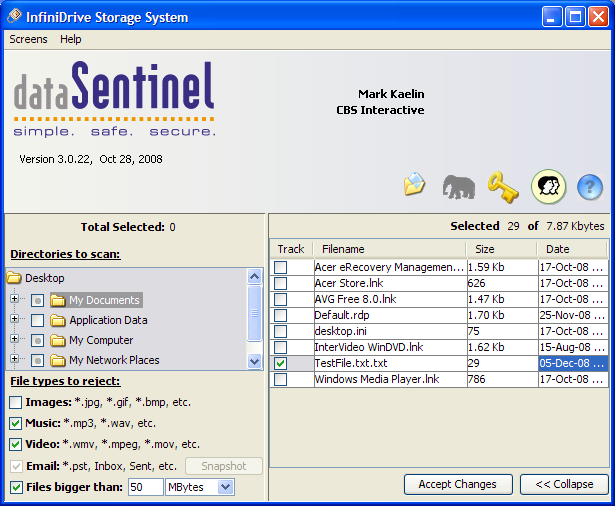The width and height of the screenshot is (615, 506).
Task: Click the directory tree scrollbar thumb
Action: click(x=255, y=313)
